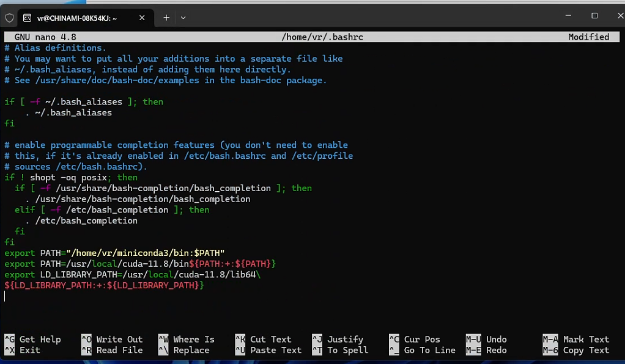Minimize the terminal window
This screenshot has height=364, width=625.
pyautogui.click(x=565, y=16)
